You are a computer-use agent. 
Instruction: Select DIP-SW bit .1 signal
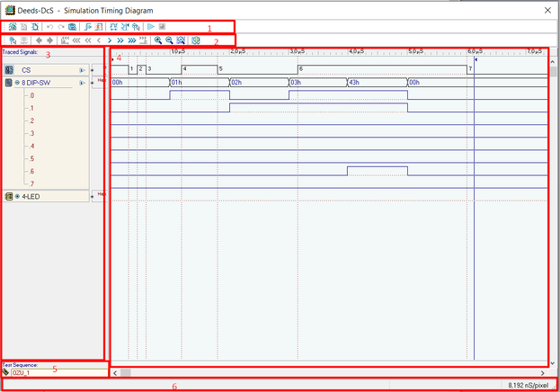coord(31,108)
